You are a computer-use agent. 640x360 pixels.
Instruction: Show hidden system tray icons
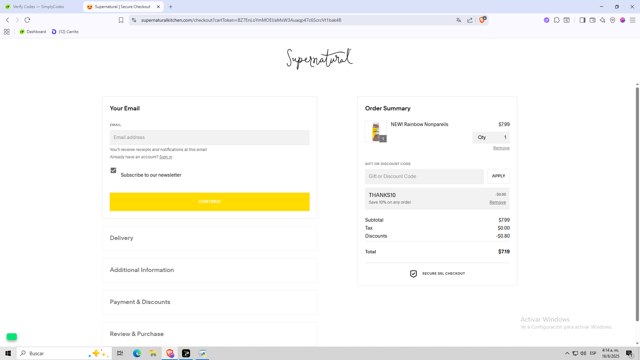567,353
